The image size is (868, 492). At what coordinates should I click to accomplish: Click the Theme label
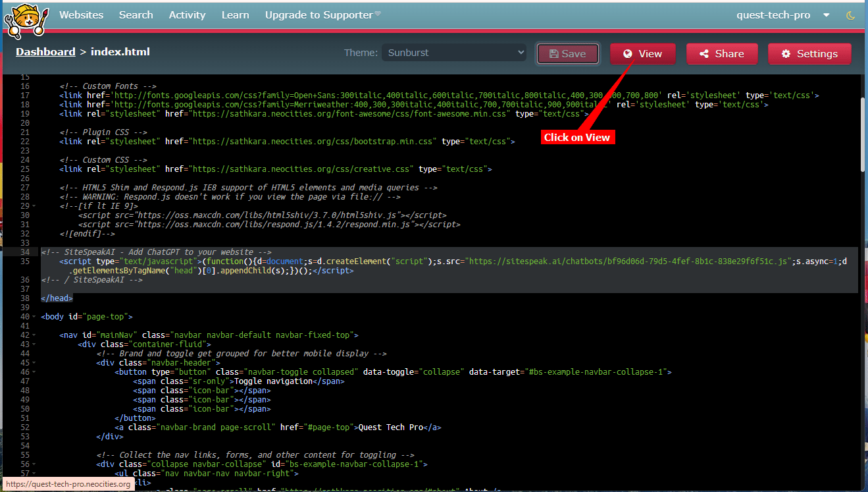pos(361,53)
